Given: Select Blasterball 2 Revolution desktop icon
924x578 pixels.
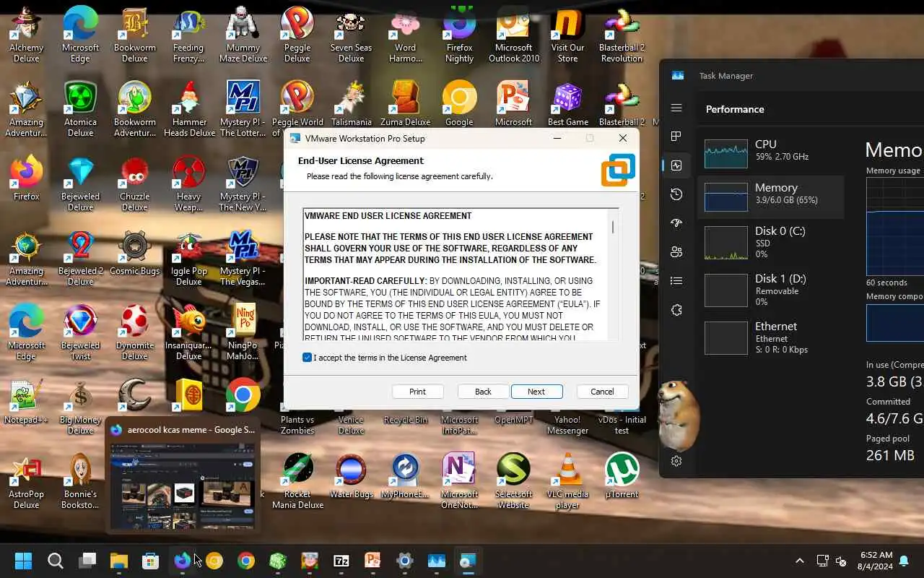Looking at the screenshot, I should [622, 35].
